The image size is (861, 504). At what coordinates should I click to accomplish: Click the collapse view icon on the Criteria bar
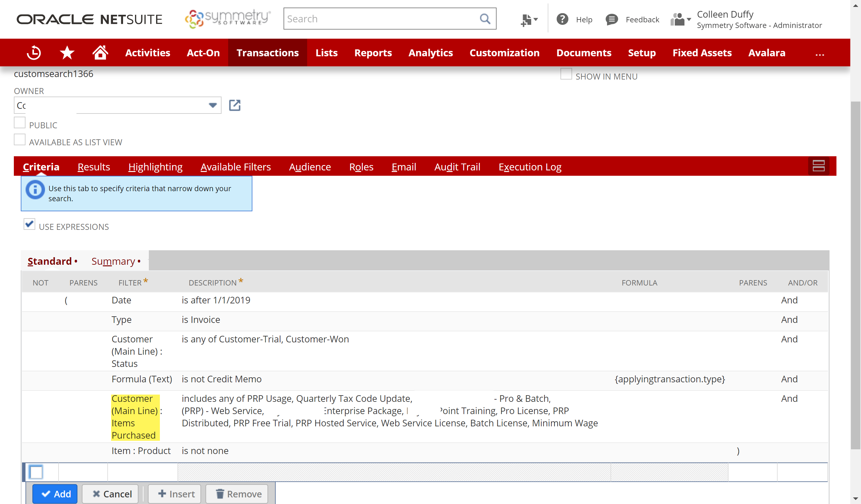[x=819, y=166]
